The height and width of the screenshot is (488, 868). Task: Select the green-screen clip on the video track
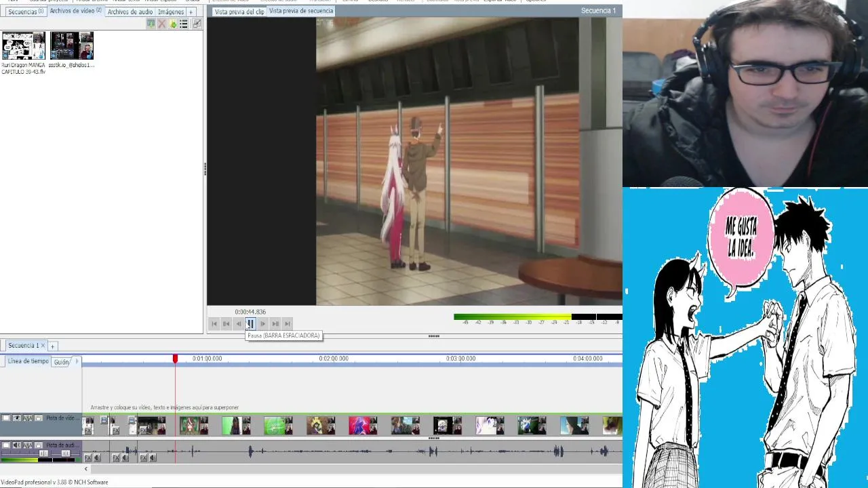[278, 426]
